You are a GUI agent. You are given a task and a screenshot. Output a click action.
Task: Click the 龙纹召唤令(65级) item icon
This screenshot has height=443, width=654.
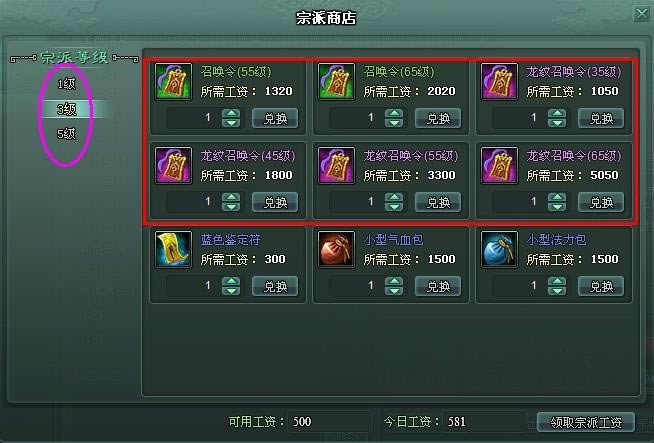click(x=499, y=165)
